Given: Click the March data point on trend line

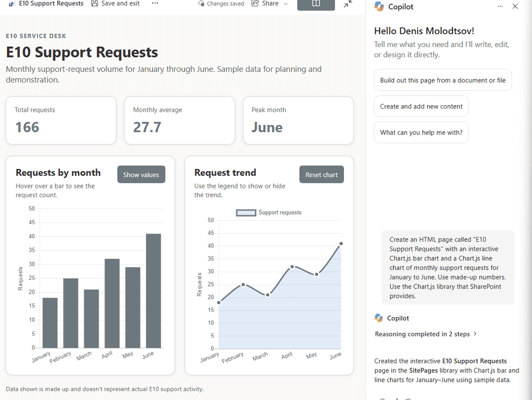Looking at the screenshot, I should 268,295.
